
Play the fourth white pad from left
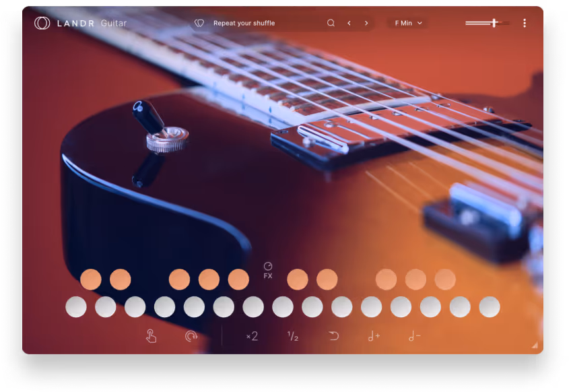[165, 306]
